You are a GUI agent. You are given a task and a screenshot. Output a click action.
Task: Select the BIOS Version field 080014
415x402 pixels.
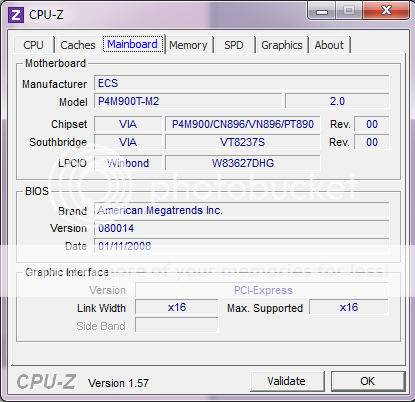point(241,228)
